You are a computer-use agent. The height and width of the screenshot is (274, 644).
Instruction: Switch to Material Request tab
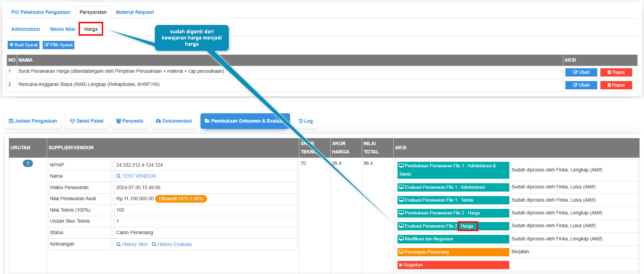click(135, 12)
